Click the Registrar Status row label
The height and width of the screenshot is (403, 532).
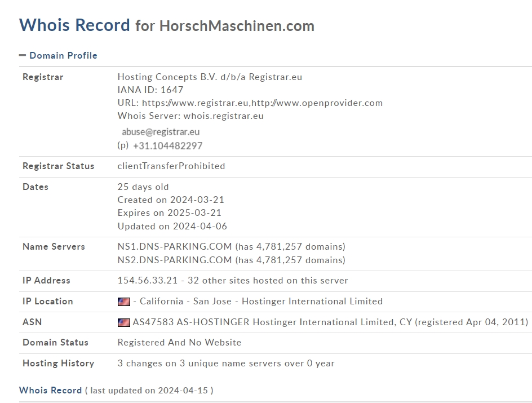[59, 166]
